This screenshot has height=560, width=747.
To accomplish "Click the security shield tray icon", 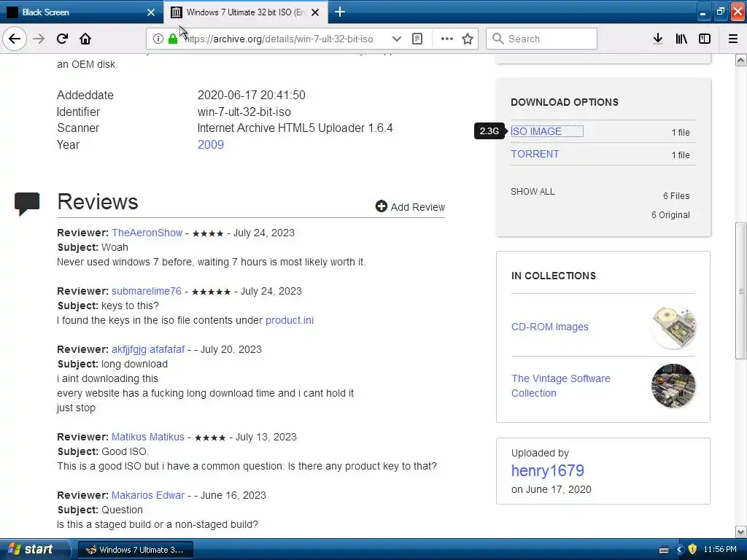I will click(693, 550).
